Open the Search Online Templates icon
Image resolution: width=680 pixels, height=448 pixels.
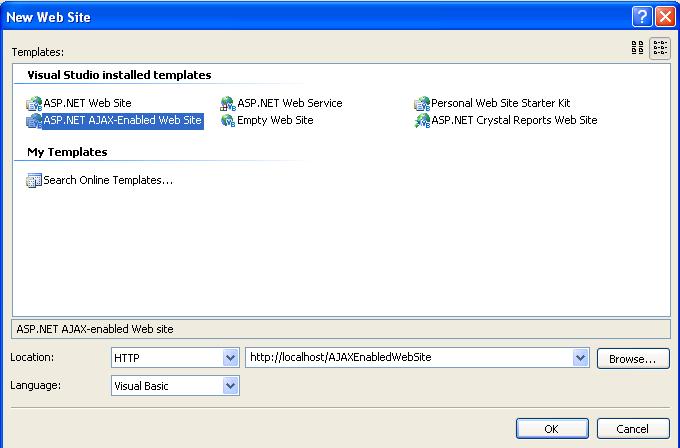pos(34,180)
